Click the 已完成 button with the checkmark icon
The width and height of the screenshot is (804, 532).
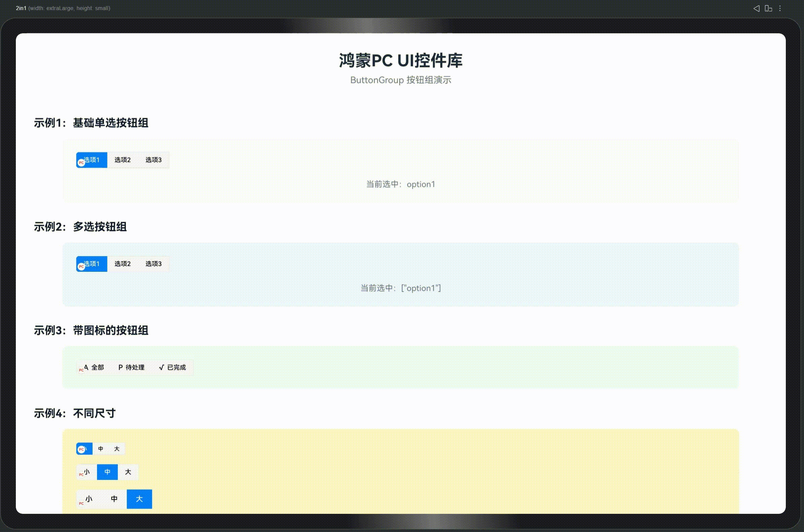click(x=173, y=367)
